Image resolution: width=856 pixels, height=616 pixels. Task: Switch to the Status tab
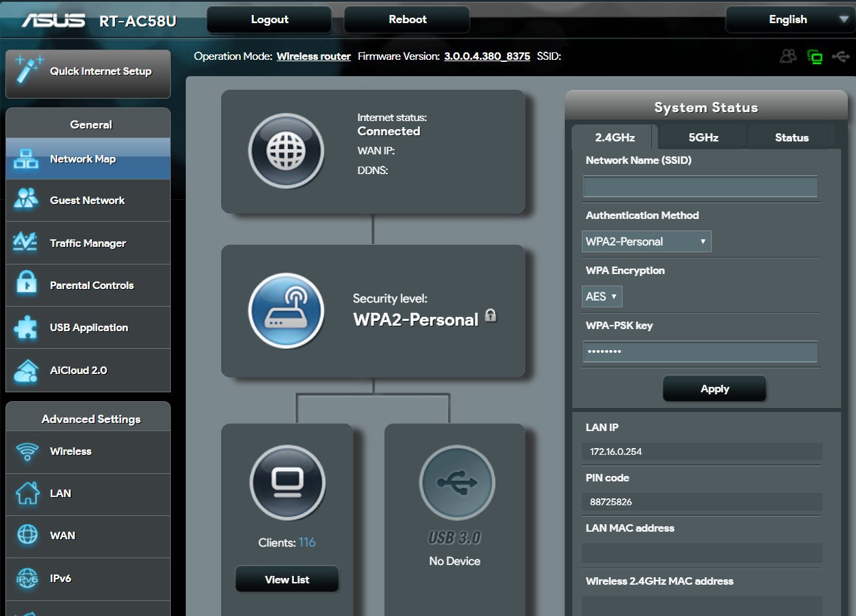click(791, 137)
